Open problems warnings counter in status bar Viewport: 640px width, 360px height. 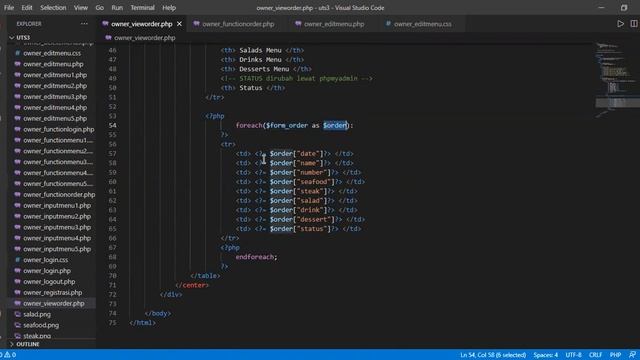click(x=8, y=355)
